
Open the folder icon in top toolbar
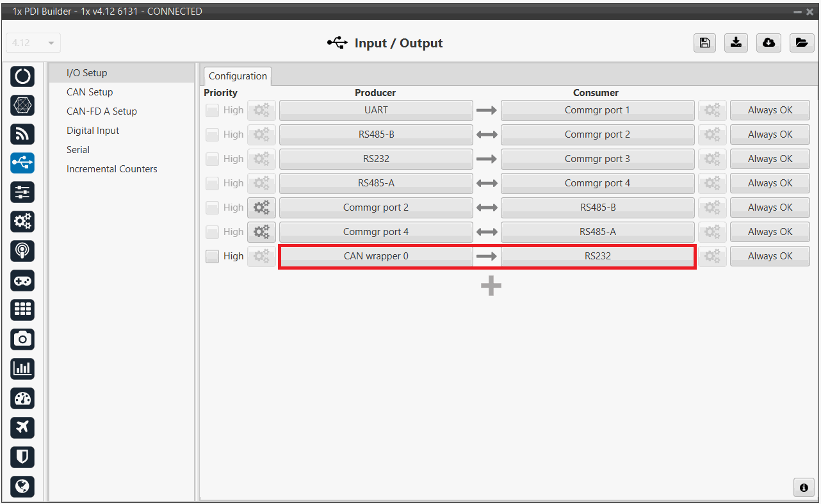(801, 43)
